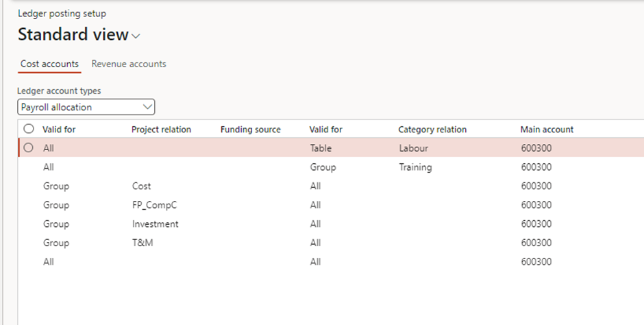Switch to the Cost accounts tab
Viewport: 644px width, 325px height.
(x=49, y=64)
